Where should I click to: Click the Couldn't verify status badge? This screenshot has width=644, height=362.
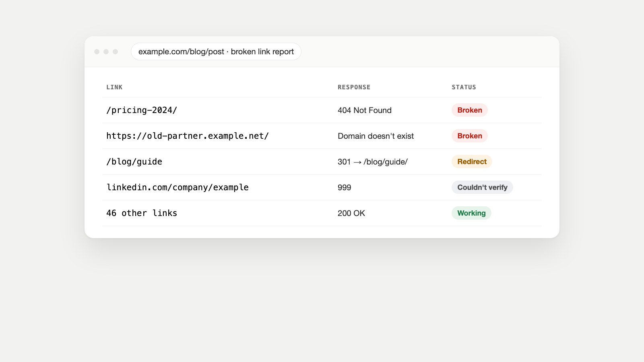coord(482,187)
